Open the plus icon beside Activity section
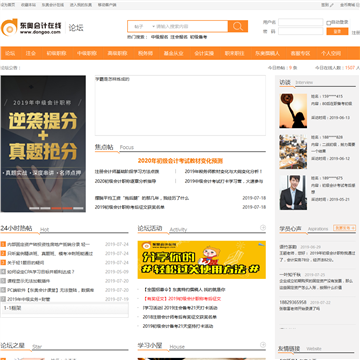360x360 pixels. [263, 228]
